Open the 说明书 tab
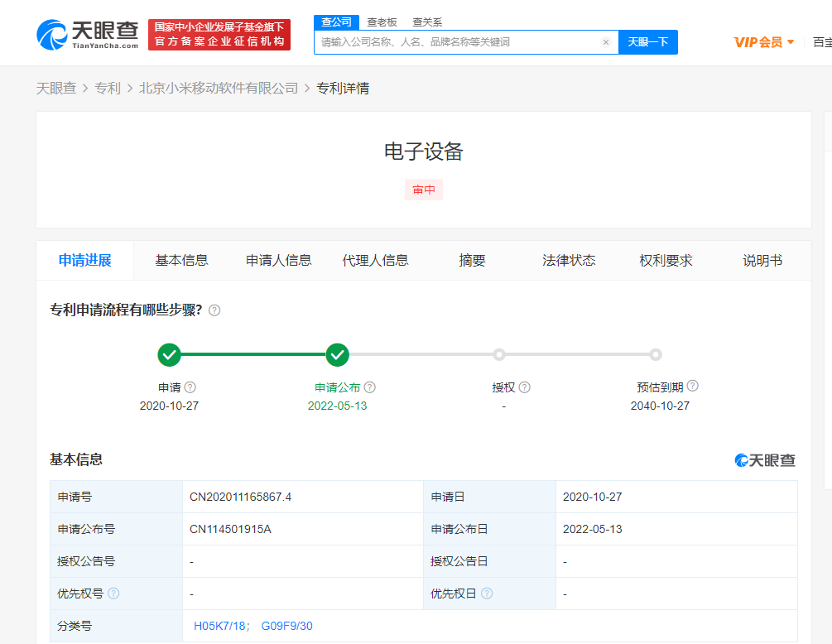The image size is (832, 644). pos(762,261)
